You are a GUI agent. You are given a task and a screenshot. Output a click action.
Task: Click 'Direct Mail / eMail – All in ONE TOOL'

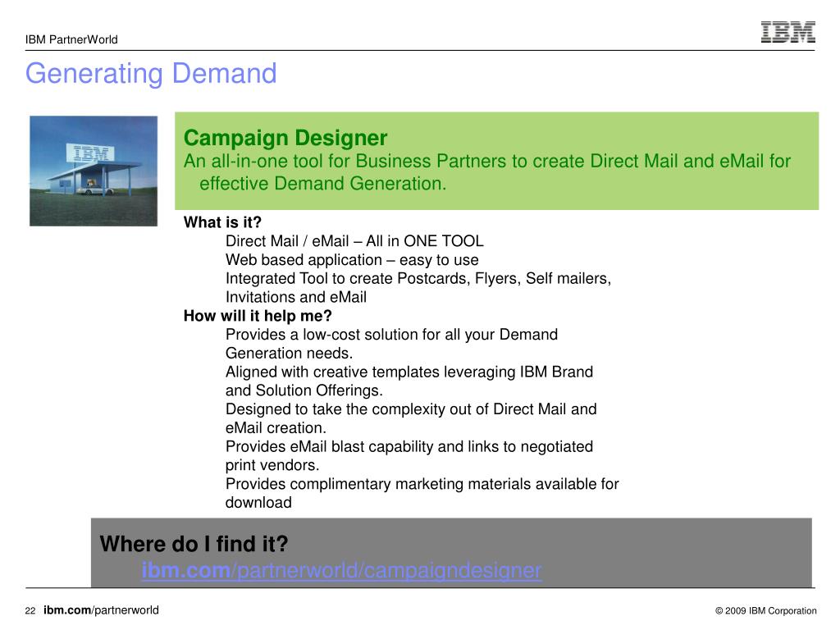click(x=354, y=241)
